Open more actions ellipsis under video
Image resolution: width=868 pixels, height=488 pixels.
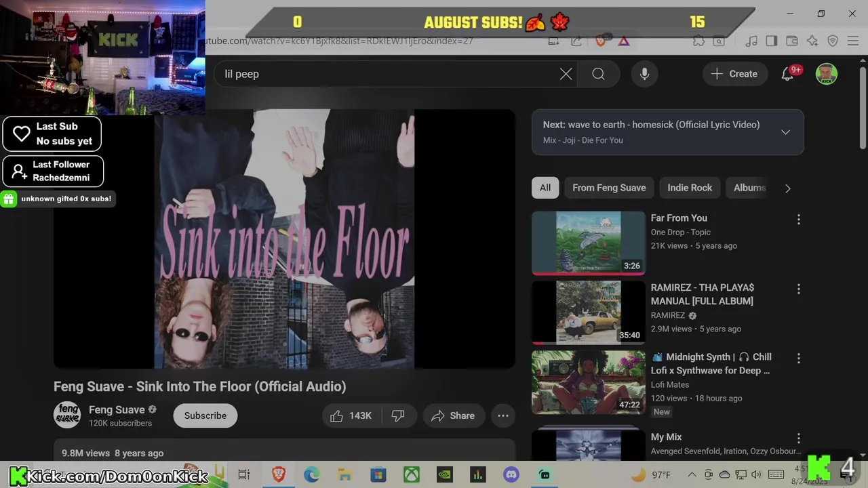click(503, 415)
